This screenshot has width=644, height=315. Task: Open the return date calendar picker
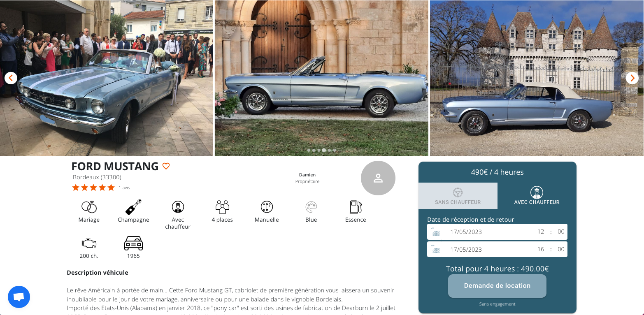436,249
